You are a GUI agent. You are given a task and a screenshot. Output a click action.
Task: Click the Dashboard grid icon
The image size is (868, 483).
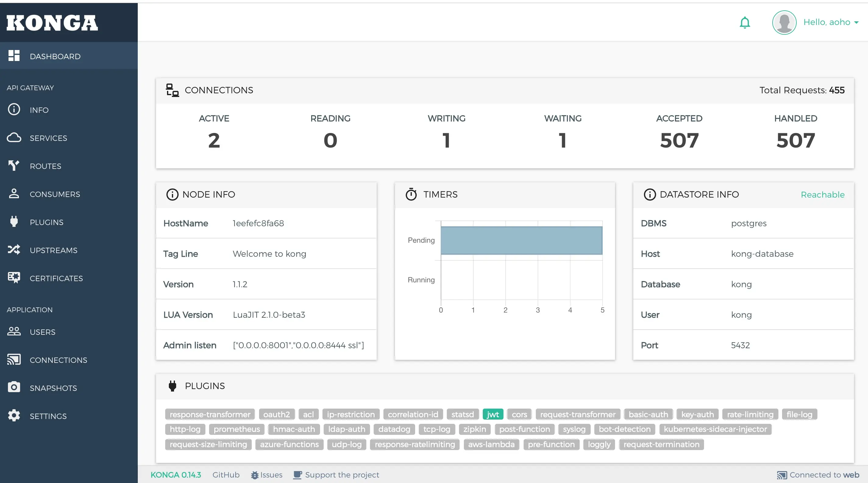point(14,55)
